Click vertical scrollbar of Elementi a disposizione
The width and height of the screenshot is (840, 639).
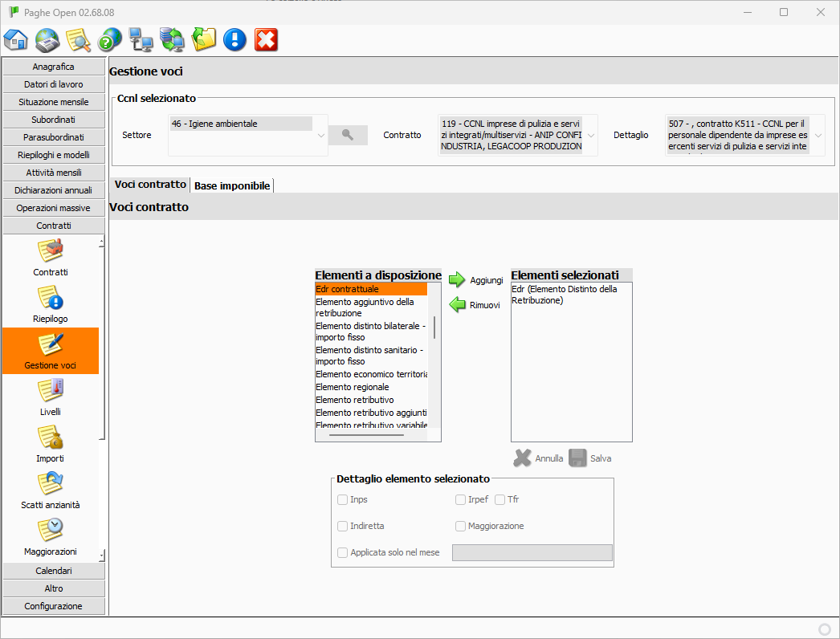434,328
